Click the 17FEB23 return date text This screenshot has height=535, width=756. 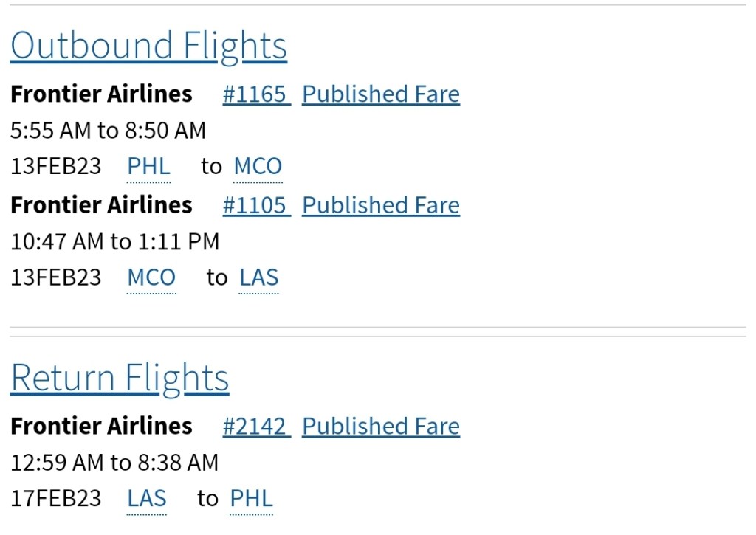55,499
